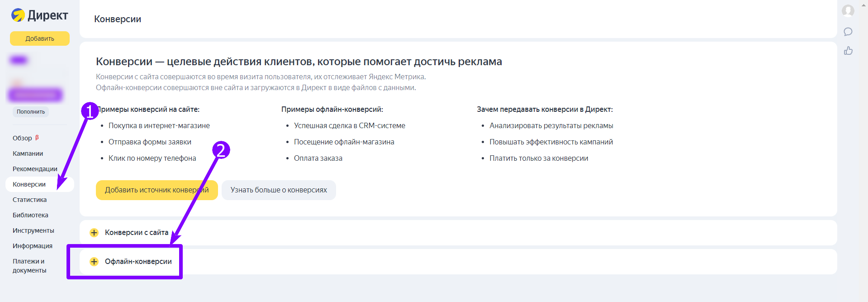Click the Пополнить balance button
This screenshot has width=868, height=302.
click(31, 112)
